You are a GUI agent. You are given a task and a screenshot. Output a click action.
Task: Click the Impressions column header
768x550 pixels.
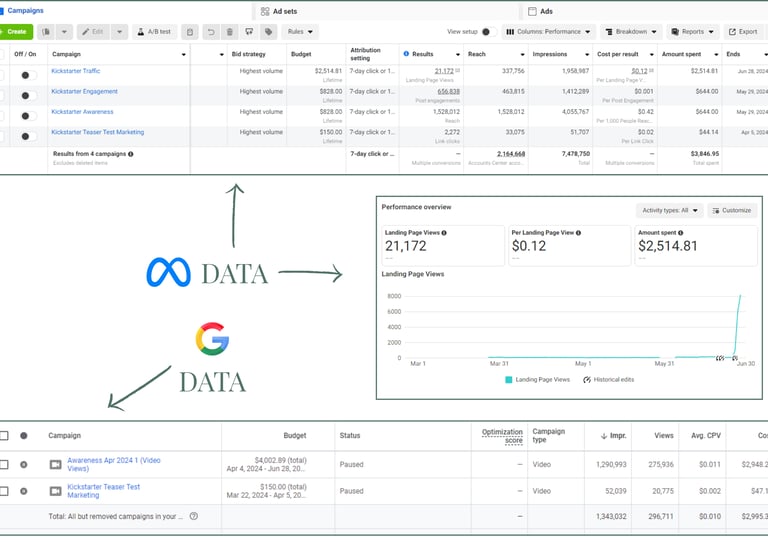click(550, 54)
